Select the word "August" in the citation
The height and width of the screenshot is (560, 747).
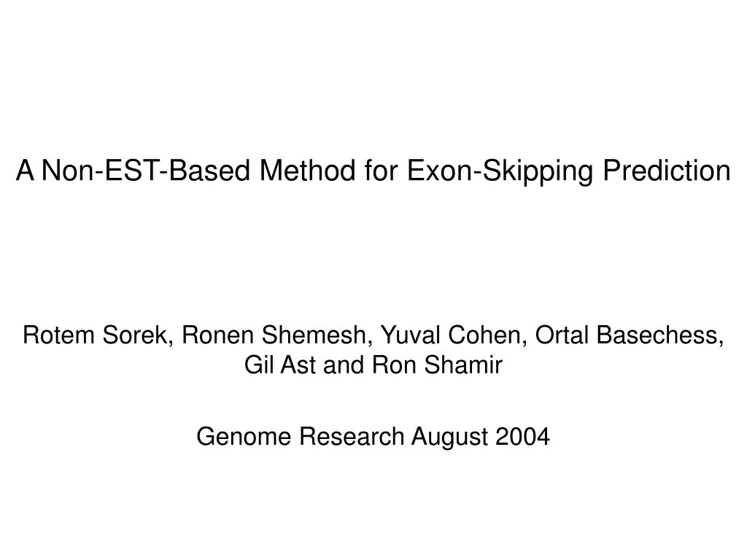450,437
